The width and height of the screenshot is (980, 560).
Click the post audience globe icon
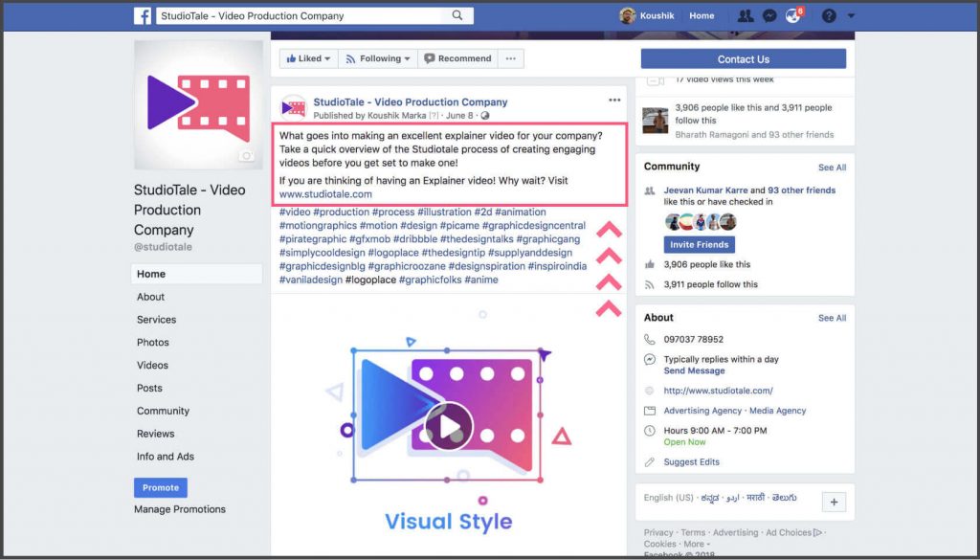485,116
